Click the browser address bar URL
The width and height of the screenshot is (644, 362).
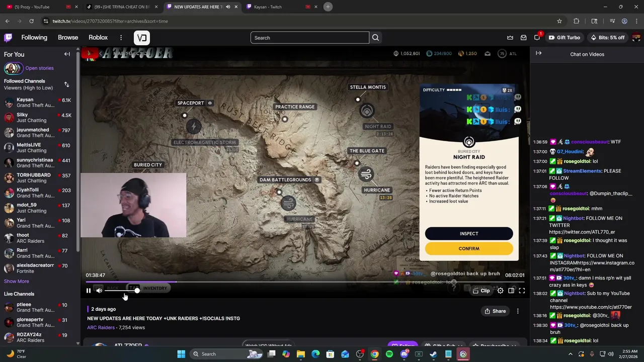[110, 21]
